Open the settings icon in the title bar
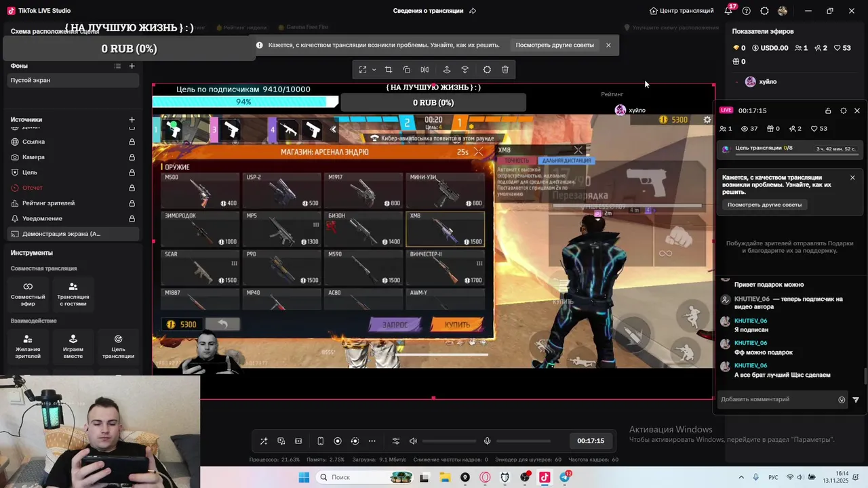868x488 pixels. tap(764, 11)
